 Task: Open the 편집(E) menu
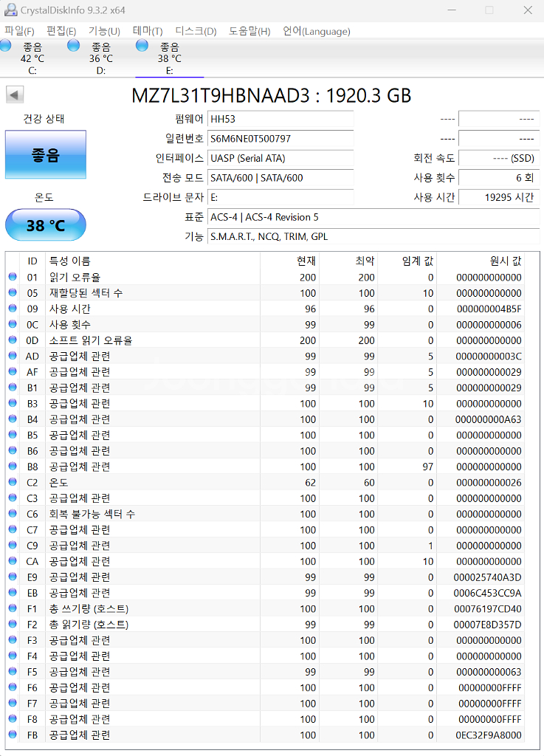61,31
